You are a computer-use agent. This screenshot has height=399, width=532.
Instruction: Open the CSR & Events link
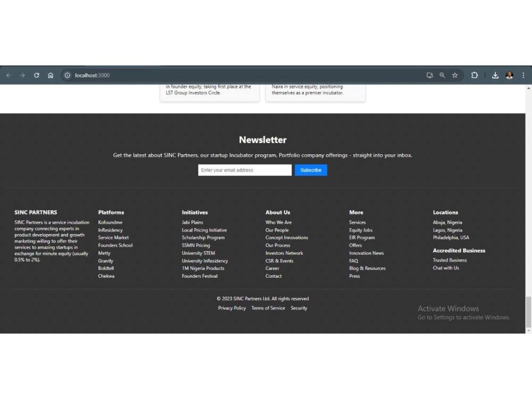pos(279,261)
